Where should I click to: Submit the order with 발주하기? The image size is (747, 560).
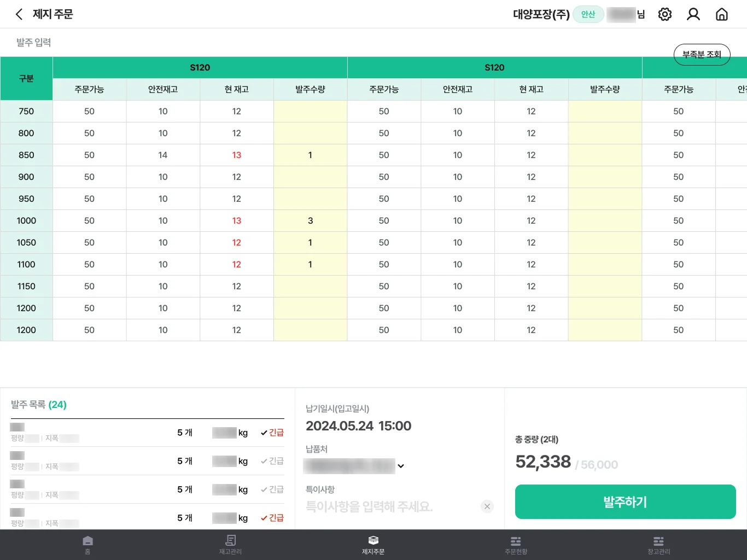[x=626, y=501]
